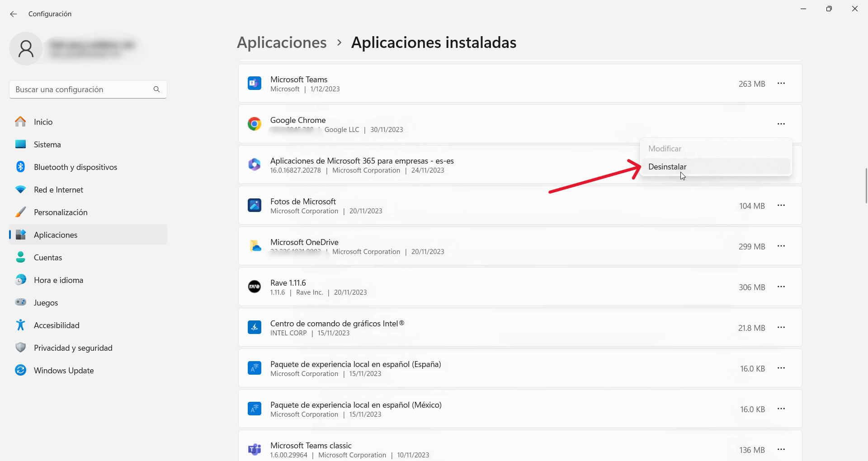Click the search magnifier icon
This screenshot has height=461, width=868.
pos(156,89)
